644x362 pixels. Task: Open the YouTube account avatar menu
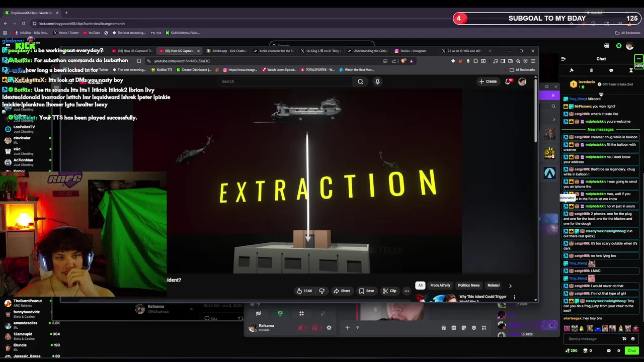pos(522,81)
